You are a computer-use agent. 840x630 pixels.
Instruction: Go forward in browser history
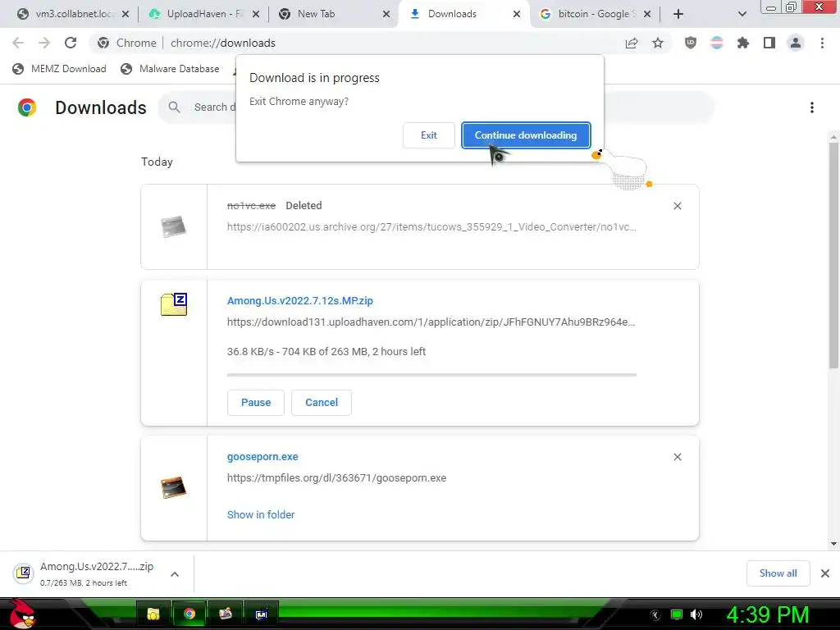44,43
